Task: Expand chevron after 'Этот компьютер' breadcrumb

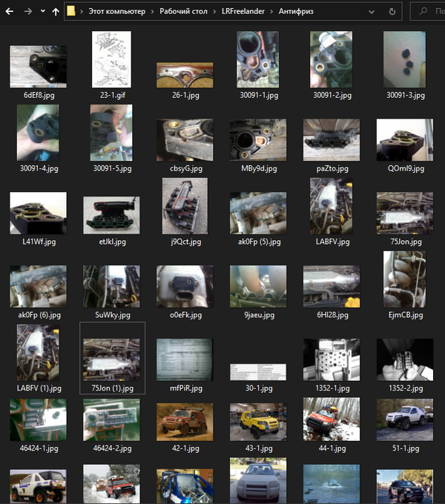Action: 152,12
